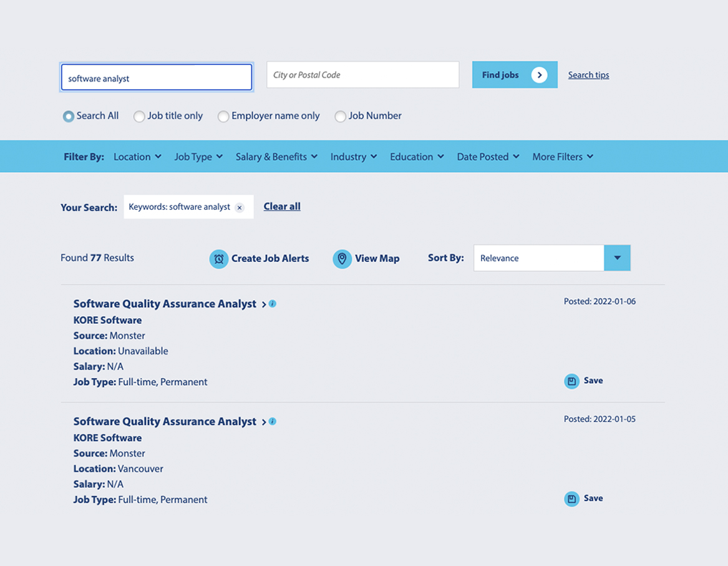This screenshot has width=728, height=566.
Task: Open the Search tips link
Action: 588,74
